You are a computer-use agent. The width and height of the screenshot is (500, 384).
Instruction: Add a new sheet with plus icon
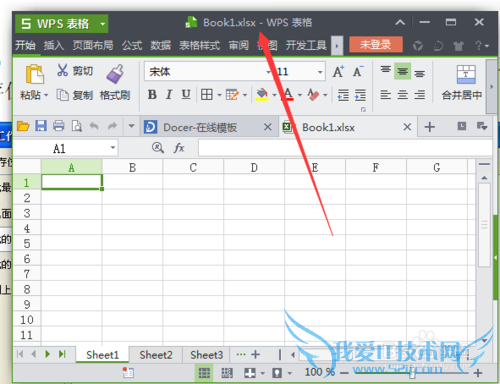(x=256, y=354)
